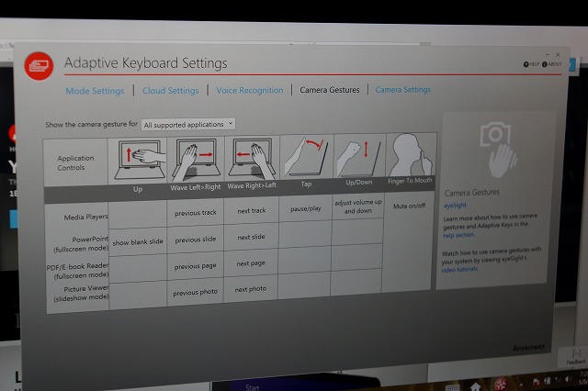
Task: Click the pause/play cell
Action: click(306, 208)
